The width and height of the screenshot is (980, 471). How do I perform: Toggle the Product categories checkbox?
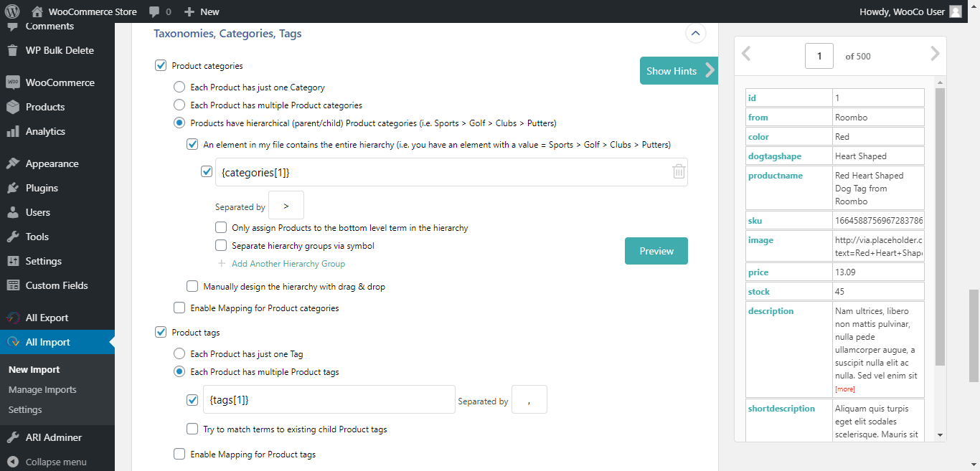[x=161, y=65]
